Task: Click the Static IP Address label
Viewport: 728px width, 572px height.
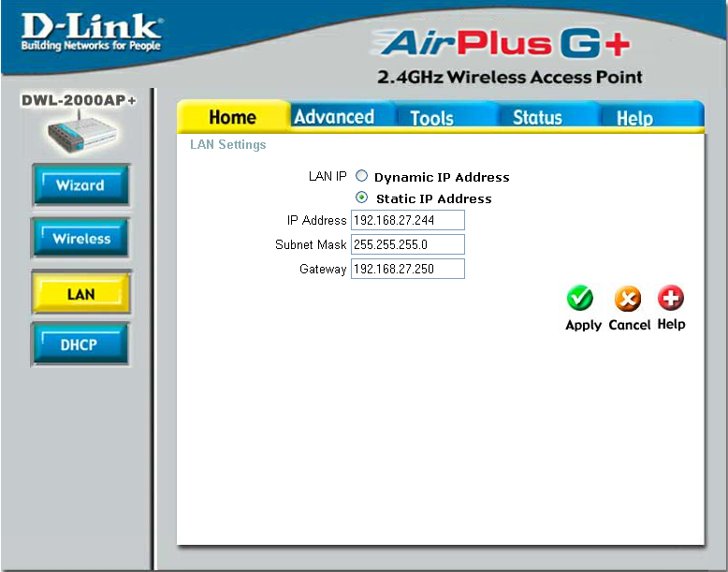Action: pos(434,198)
